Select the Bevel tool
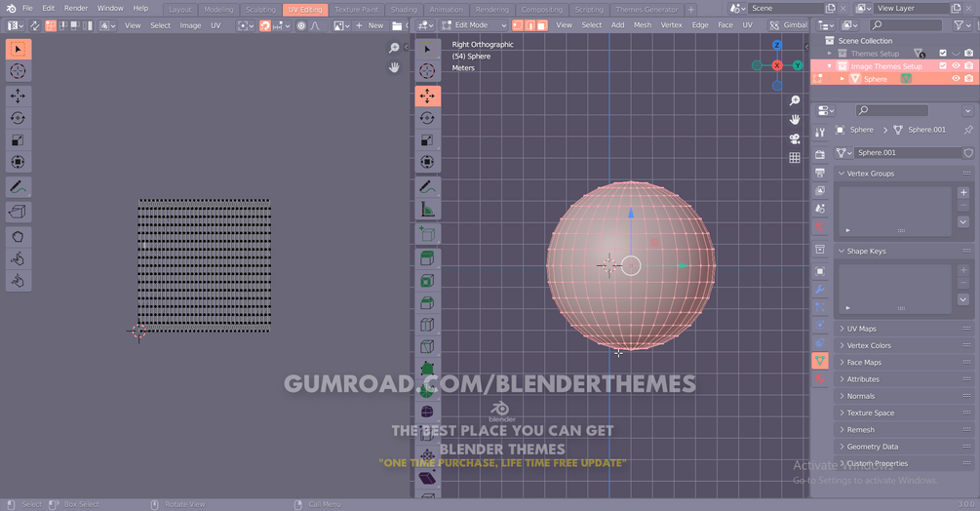This screenshot has height=511, width=980. (x=427, y=302)
